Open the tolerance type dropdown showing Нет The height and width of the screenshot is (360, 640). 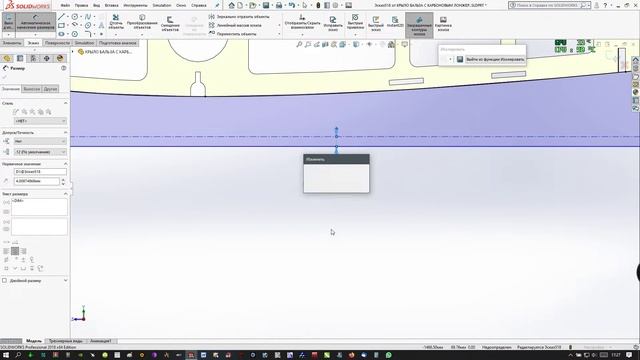click(40, 141)
